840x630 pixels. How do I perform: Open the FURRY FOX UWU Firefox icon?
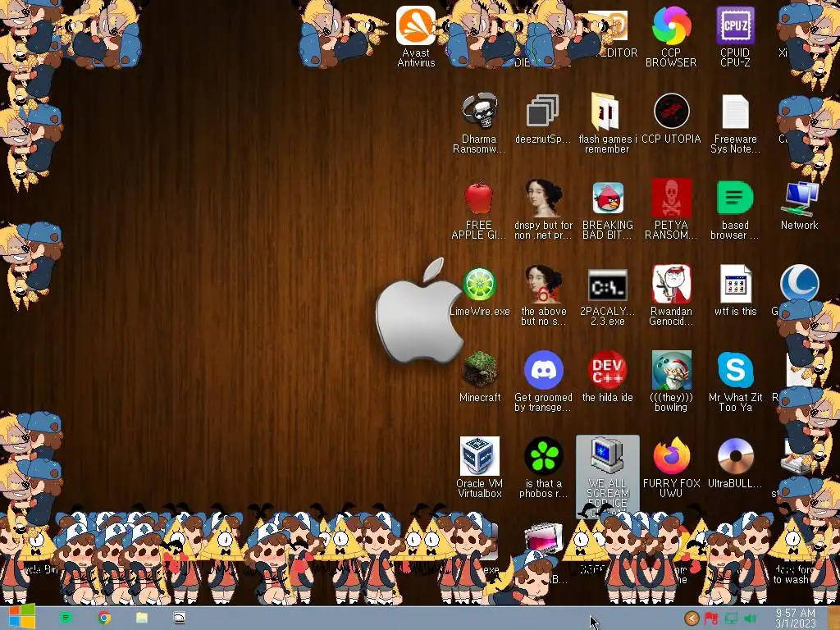click(671, 468)
